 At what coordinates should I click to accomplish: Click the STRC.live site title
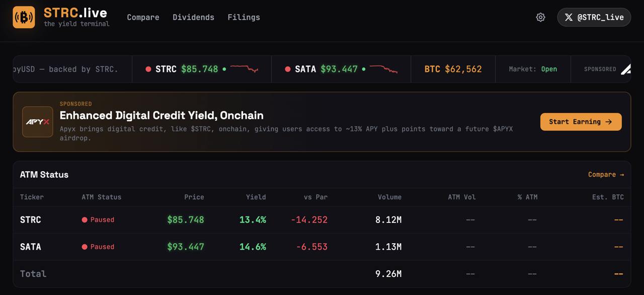pyautogui.click(x=75, y=13)
